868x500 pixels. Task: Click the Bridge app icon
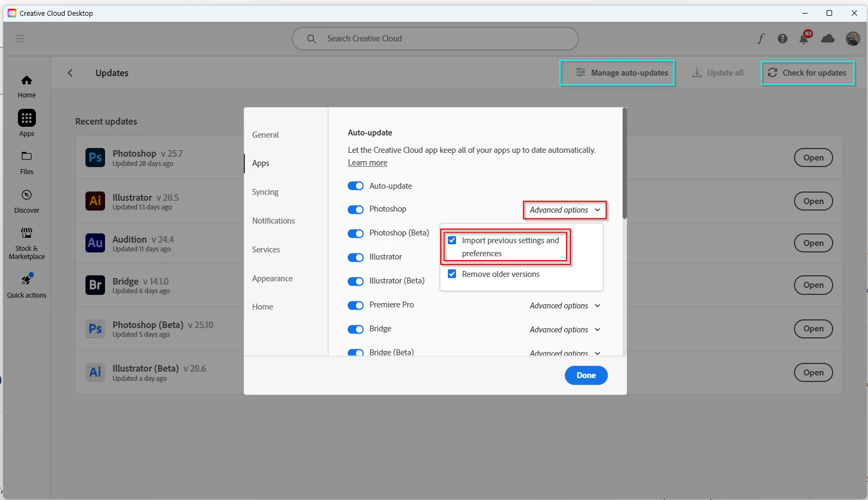(x=95, y=285)
